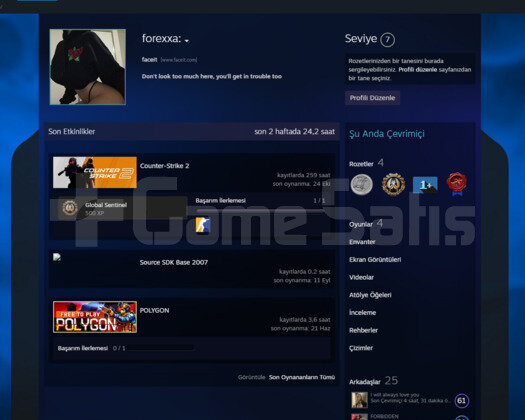
Task: Click the Profili Düzenle button
Action: (x=372, y=98)
